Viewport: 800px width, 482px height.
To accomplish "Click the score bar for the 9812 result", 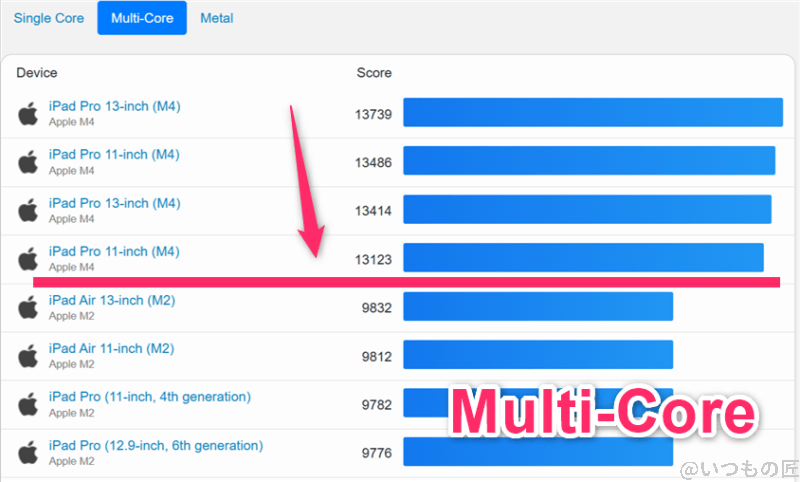I will (x=538, y=355).
